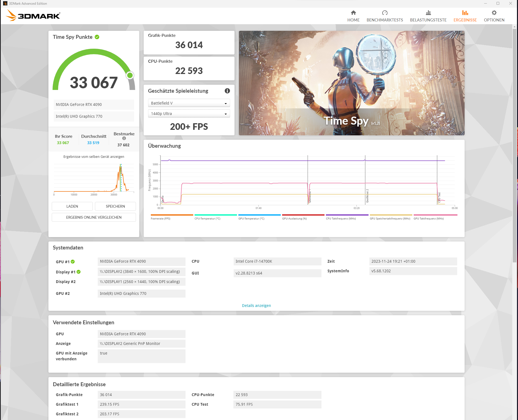This screenshot has height=420, width=518.
Task: Click the score distribution chart
Action: 94,179
